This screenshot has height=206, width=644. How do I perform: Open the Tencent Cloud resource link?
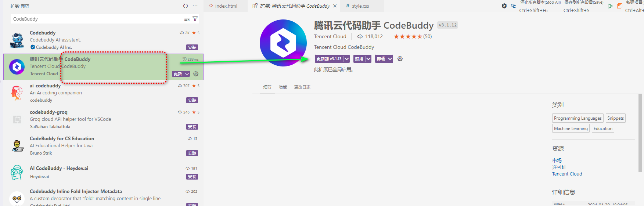tap(567, 174)
